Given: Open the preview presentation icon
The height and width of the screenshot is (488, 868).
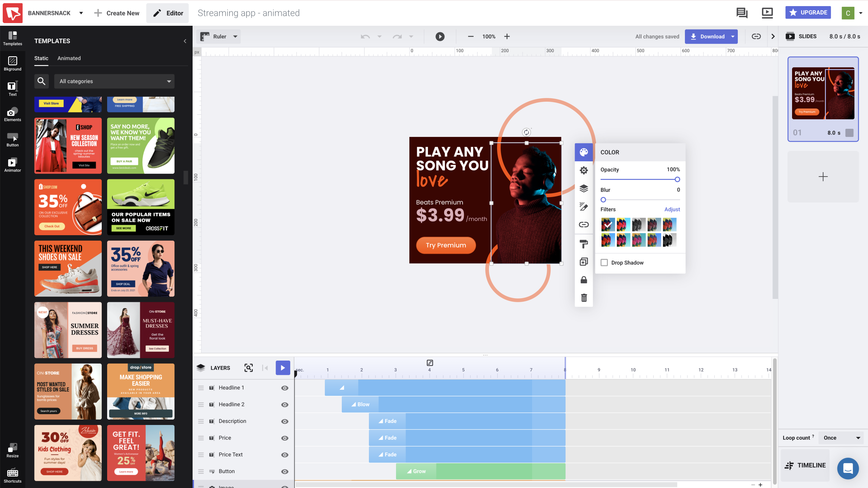Looking at the screenshot, I should [767, 13].
